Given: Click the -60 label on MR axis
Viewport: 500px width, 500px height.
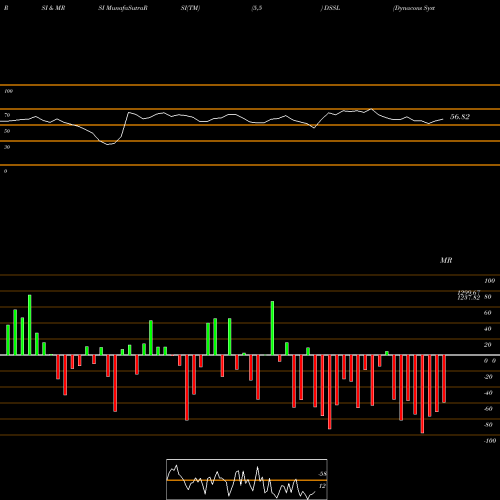Looking at the screenshot, I should [488, 409].
